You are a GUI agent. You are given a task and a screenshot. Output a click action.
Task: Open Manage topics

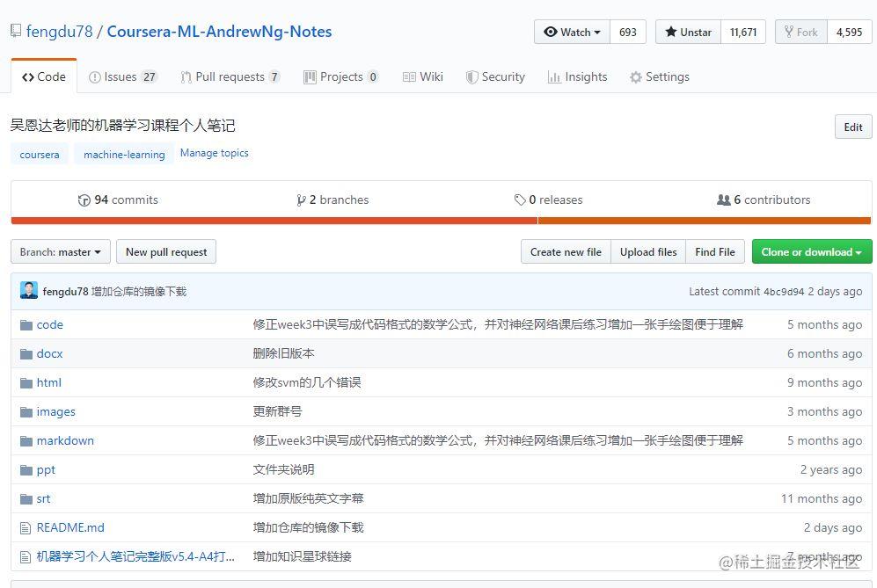click(x=214, y=153)
